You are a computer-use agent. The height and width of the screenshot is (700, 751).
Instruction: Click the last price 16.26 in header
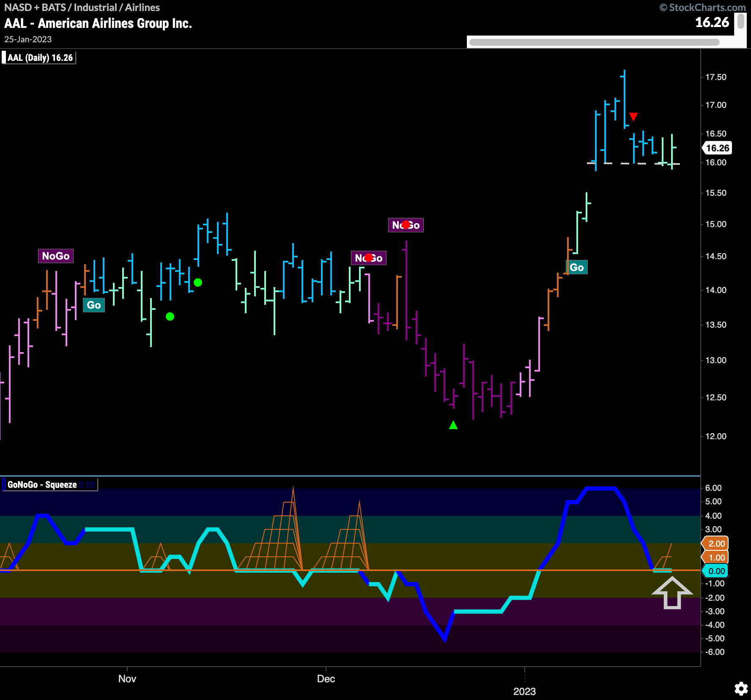[x=713, y=22]
